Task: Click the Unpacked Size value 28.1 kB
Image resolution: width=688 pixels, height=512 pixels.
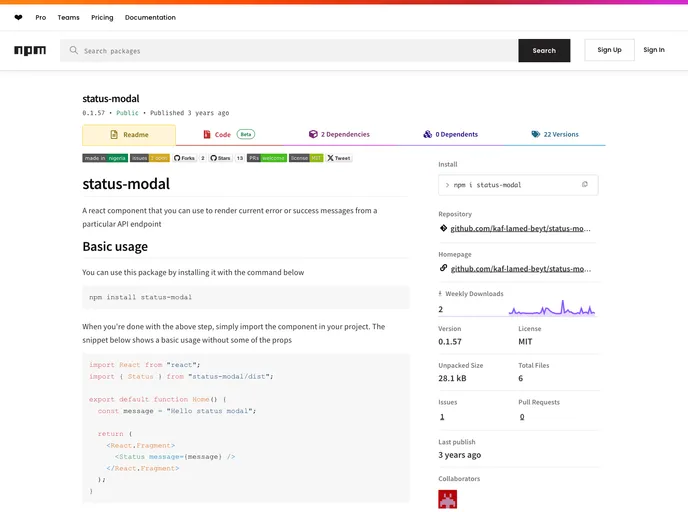Action: click(452, 378)
